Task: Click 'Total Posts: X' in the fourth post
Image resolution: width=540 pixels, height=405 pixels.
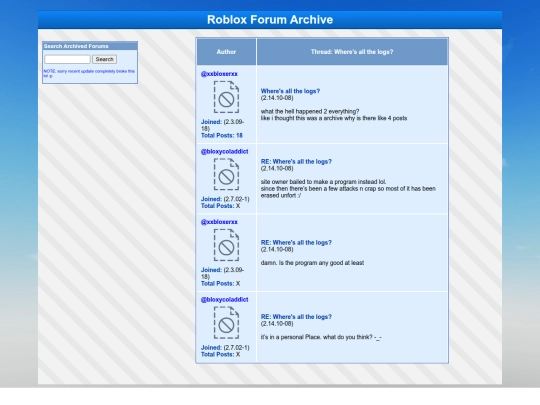Action: click(220, 354)
